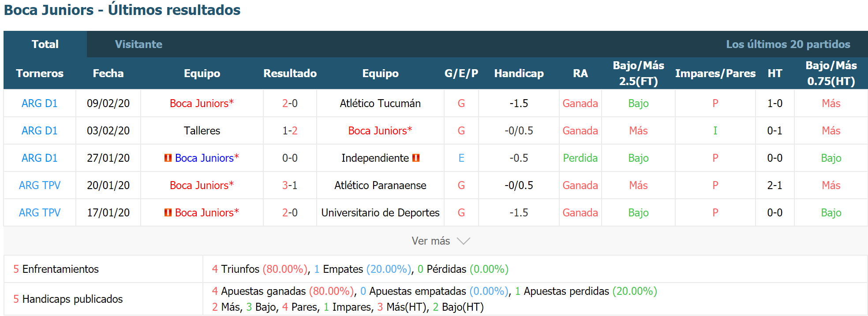Open ARG TPV link for 20/01/20 match
Viewport: 868px width, 316px height.
40,185
